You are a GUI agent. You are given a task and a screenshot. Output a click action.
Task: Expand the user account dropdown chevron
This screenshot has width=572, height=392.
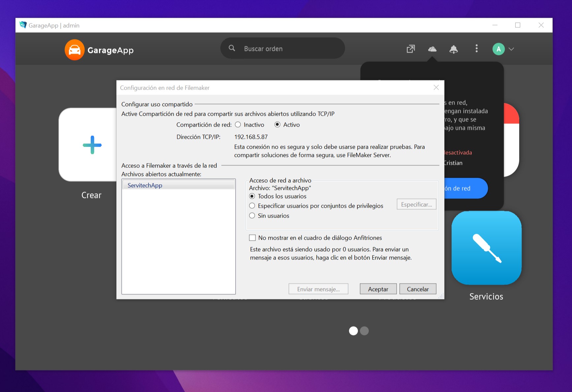pyautogui.click(x=511, y=49)
